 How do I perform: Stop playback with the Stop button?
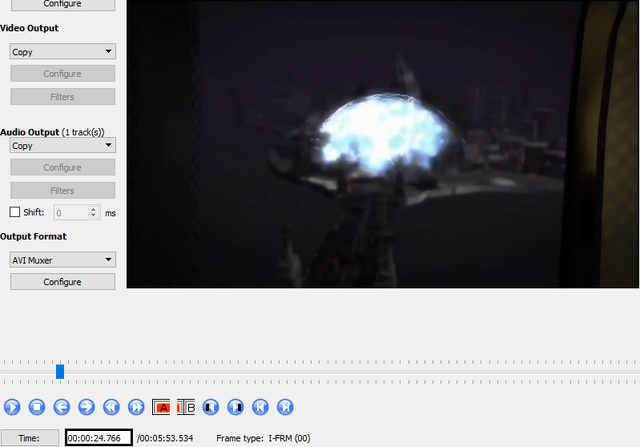point(37,407)
